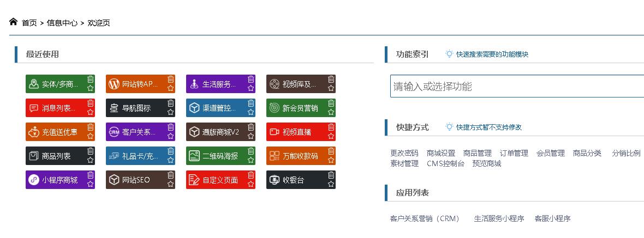Viewport: 644px width, 238px height.
Task: Open the 更改密码 shortcut
Action: click(404, 153)
